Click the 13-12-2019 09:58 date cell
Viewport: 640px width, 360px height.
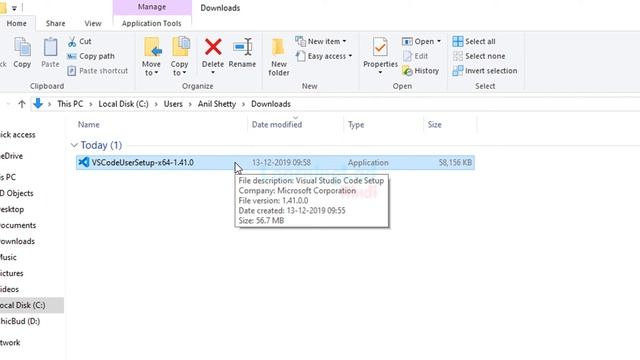coord(281,162)
